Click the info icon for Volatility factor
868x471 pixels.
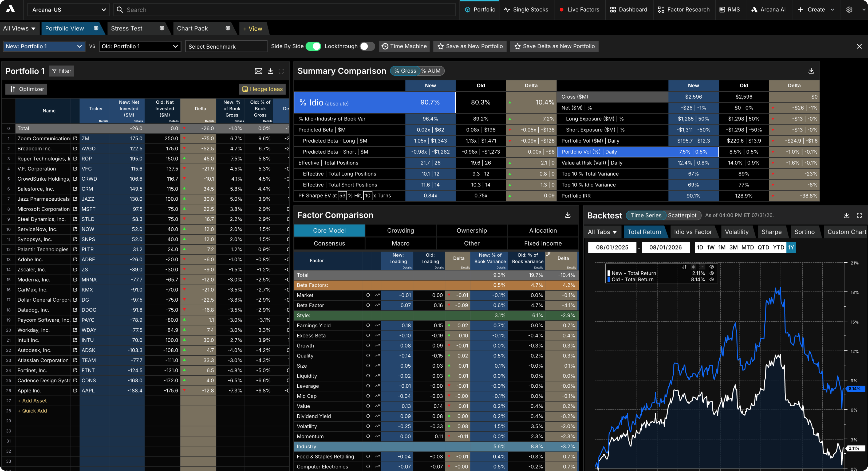pyautogui.click(x=368, y=426)
